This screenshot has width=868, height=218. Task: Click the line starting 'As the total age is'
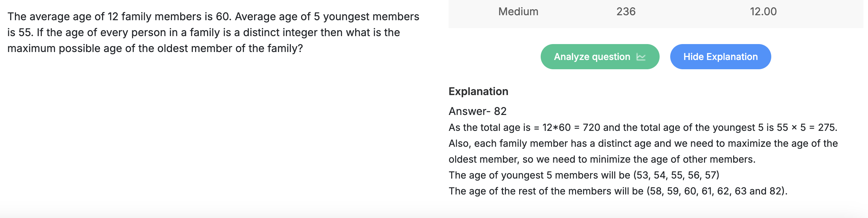(643, 127)
